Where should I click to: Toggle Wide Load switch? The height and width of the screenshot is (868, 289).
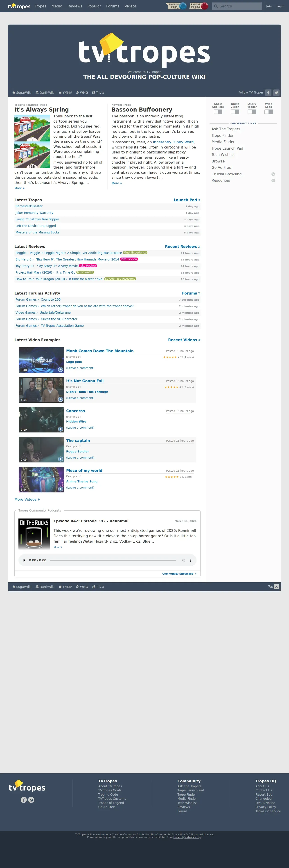(269, 112)
